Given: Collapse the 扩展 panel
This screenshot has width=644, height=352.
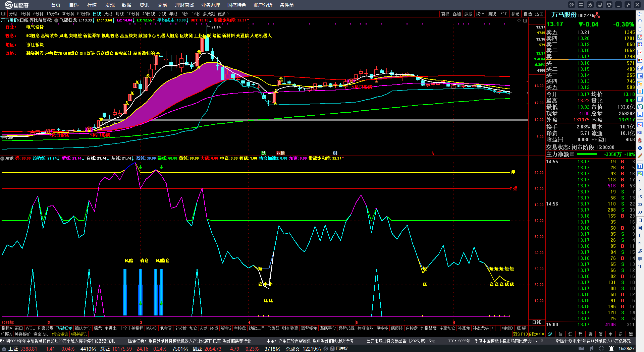Looking at the screenshot, I should 6,334.
